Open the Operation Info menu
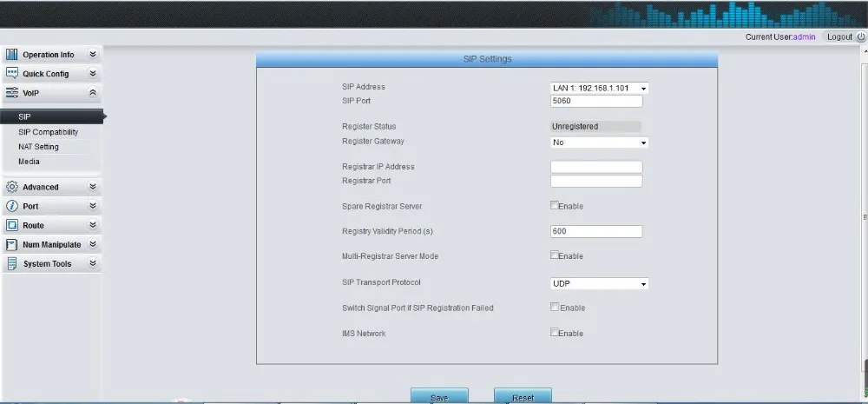 51,55
